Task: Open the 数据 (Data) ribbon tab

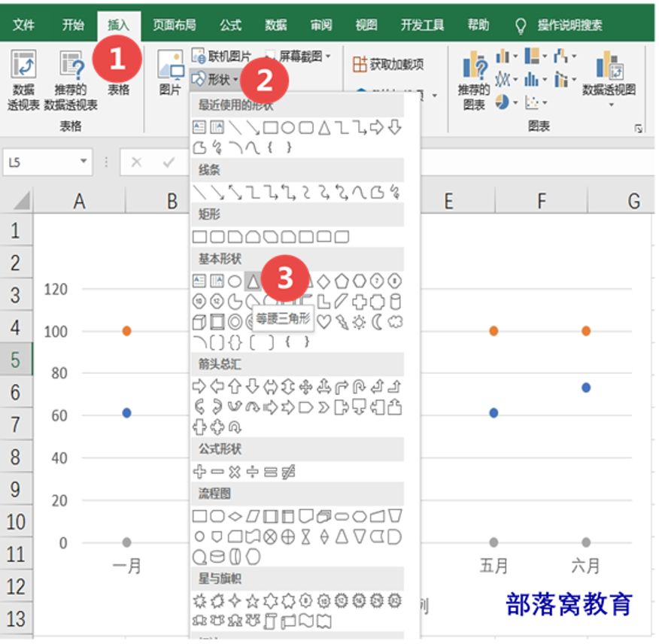Action: tap(275, 26)
